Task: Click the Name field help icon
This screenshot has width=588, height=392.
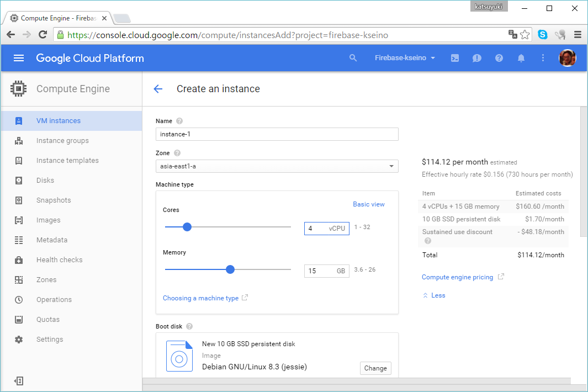Action: point(179,121)
